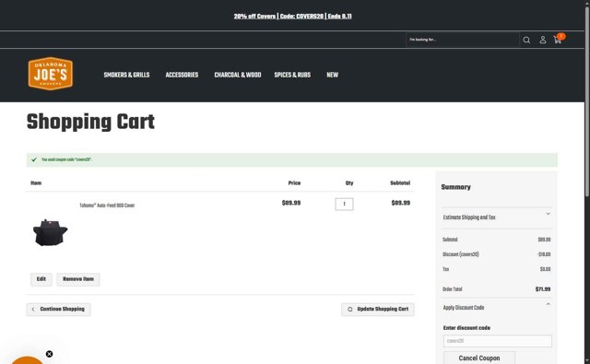Click the discount code input field
Viewport: 590px width, 364px height.
click(498, 341)
